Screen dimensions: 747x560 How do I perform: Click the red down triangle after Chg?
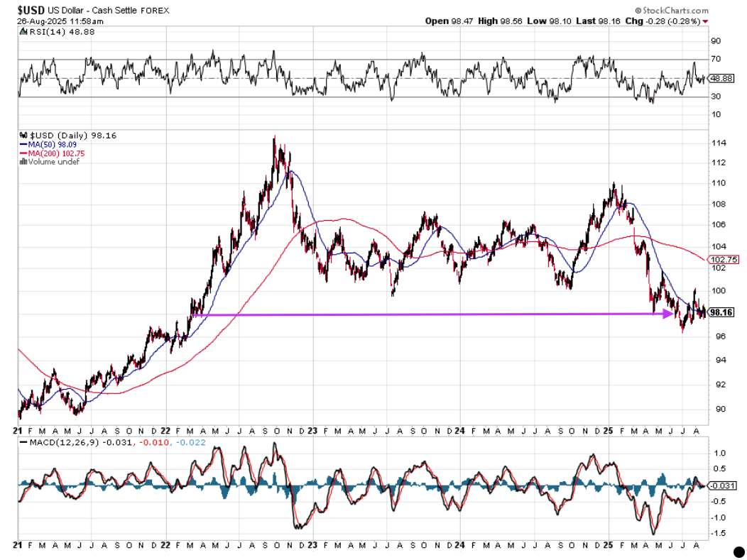pyautogui.click(x=704, y=21)
